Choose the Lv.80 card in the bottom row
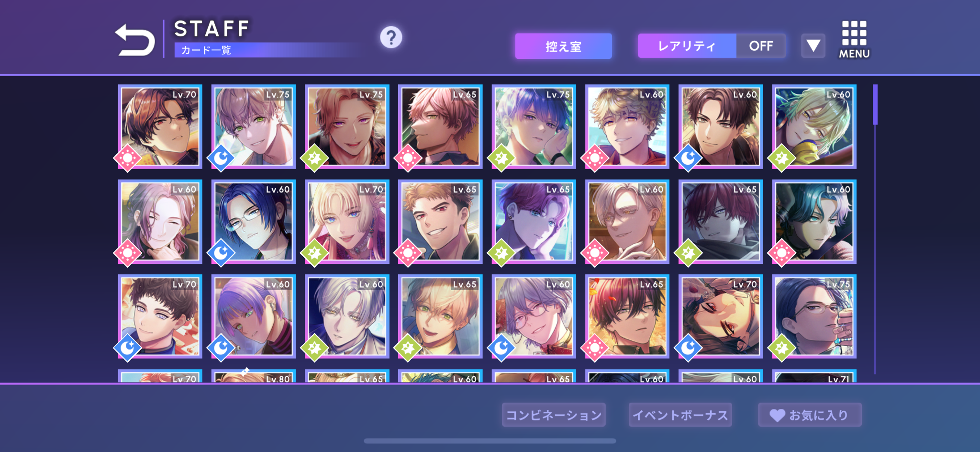The image size is (980, 452). [253, 376]
